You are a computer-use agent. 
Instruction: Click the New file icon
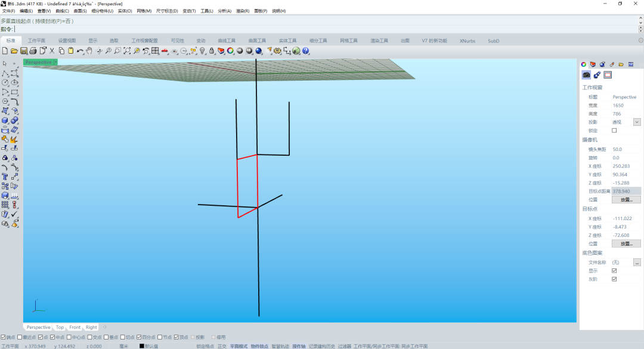5,51
